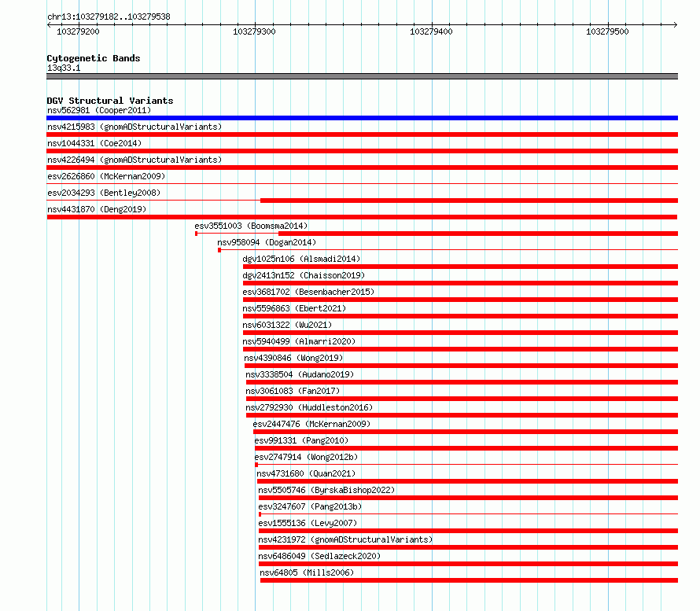Open nsv4390846 (Wong2019) entry

tap(293, 358)
